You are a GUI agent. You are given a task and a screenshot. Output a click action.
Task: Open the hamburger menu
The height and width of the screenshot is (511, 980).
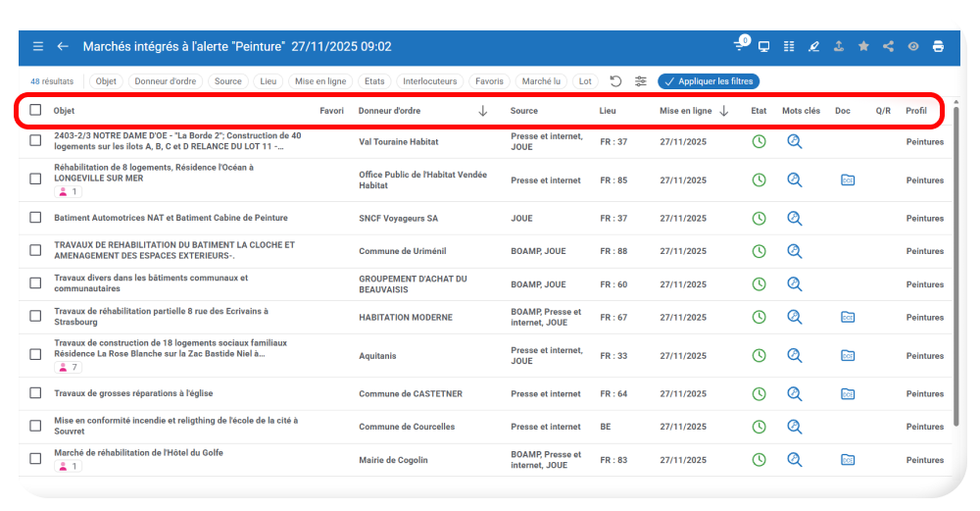click(x=38, y=46)
